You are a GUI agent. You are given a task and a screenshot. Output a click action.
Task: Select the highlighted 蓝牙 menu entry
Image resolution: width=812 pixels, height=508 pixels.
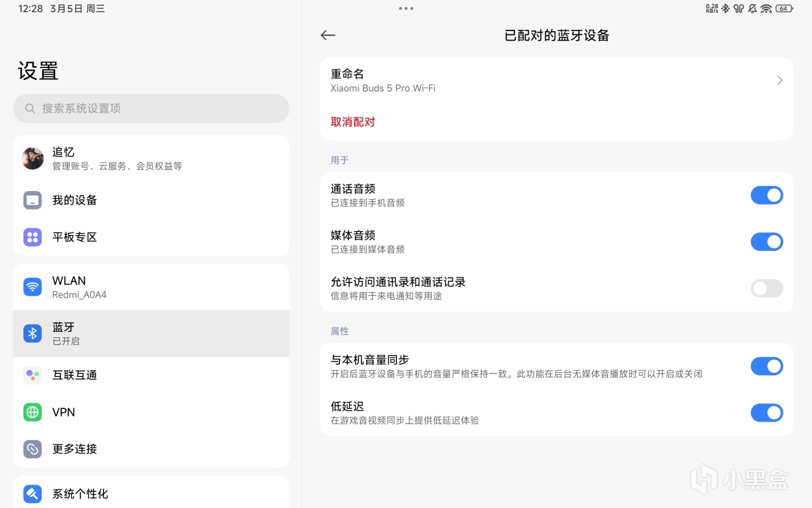pos(151,333)
